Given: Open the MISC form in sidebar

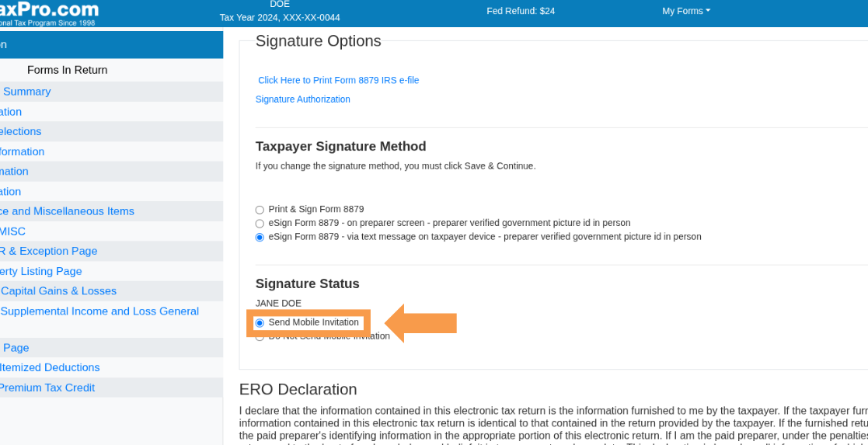Looking at the screenshot, I should click(12, 231).
